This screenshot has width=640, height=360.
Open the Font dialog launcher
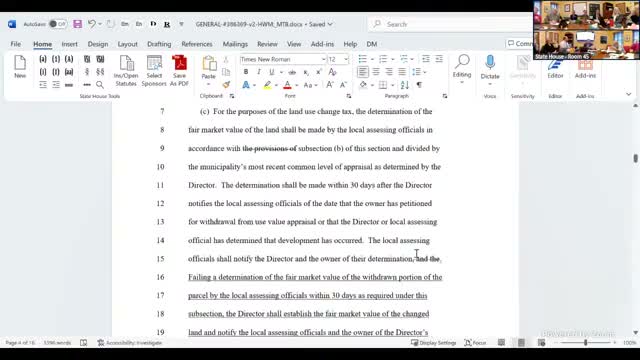349,96
